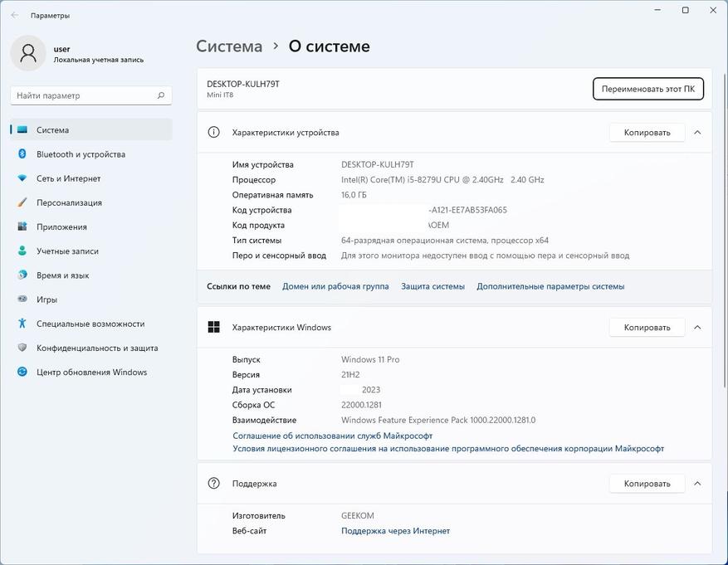Click the Windows logo icon beside Характеристики Windows
The width and height of the screenshot is (728, 565).
(x=213, y=327)
